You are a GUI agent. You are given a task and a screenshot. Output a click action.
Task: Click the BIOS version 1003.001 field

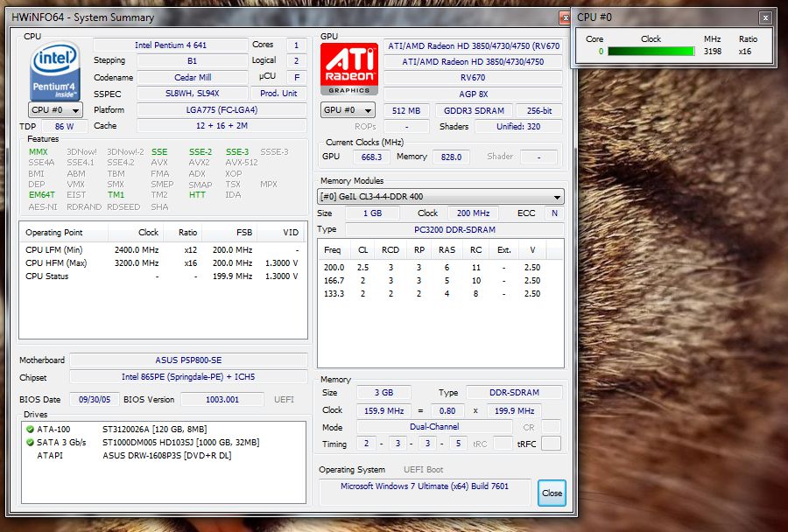click(222, 399)
